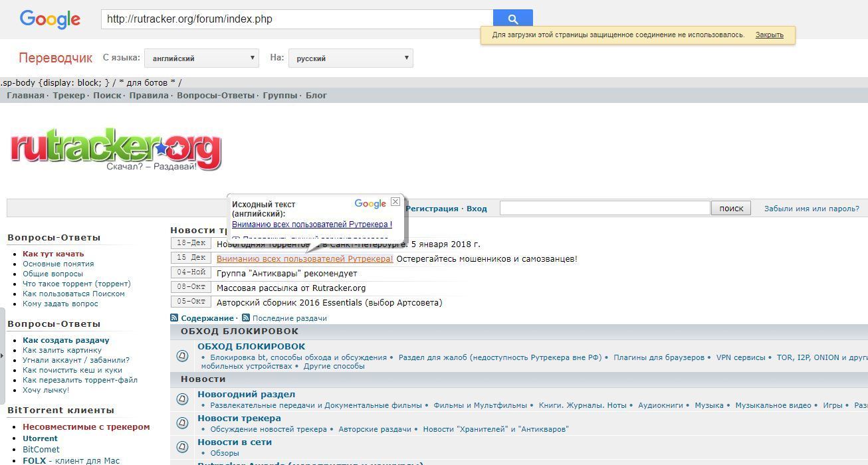Click Угнали аккаунт / забанили? link
The width and height of the screenshot is (868, 465).
pos(76,360)
